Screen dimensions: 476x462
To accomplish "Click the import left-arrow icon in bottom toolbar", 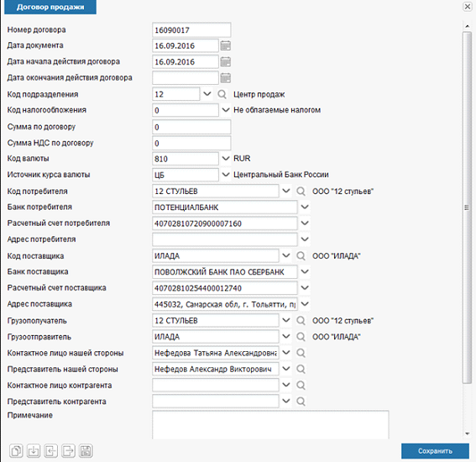I will click(50, 451).
